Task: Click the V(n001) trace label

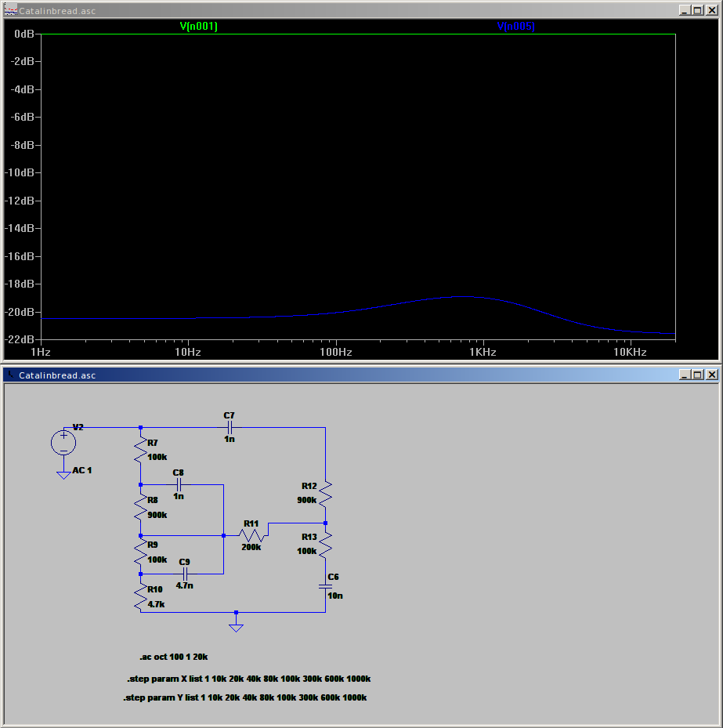Action: click(x=198, y=27)
